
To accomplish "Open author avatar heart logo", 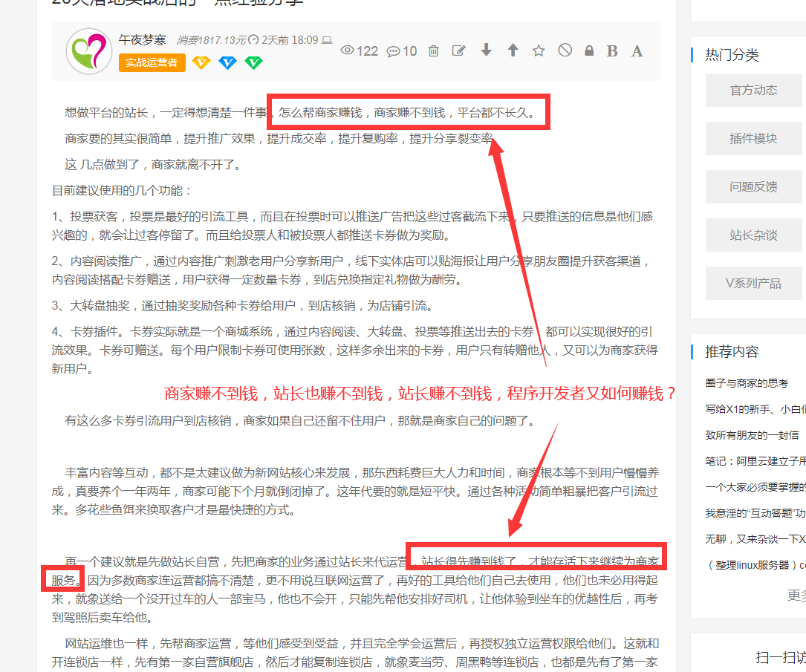I will pyautogui.click(x=89, y=51).
